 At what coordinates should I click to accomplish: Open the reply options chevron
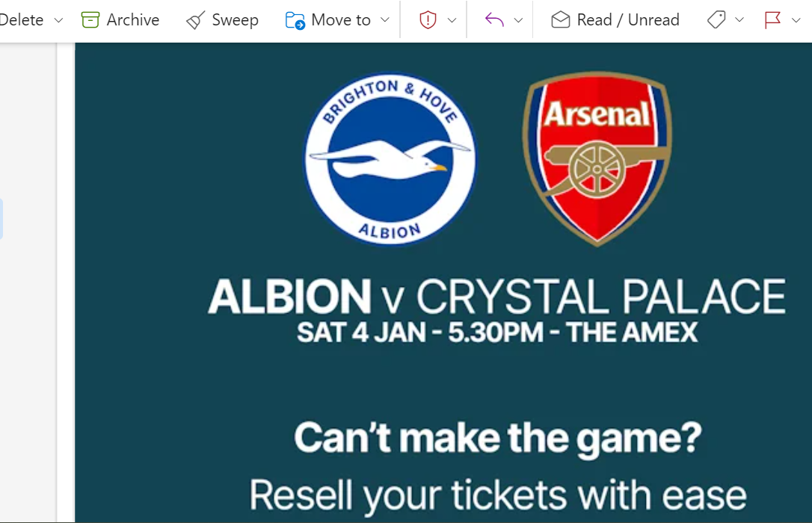click(518, 20)
